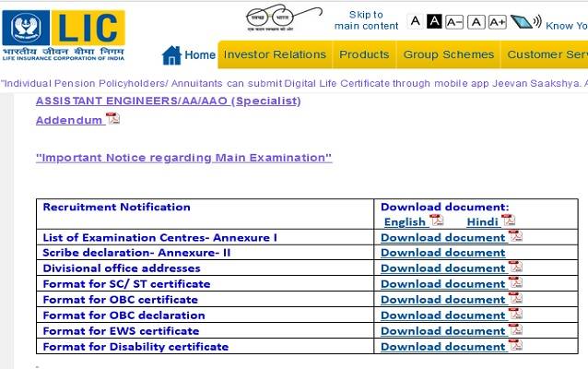The image size is (588, 369).
Task: Open Important Notice regarding Main Examination link
Action: pyautogui.click(x=183, y=158)
